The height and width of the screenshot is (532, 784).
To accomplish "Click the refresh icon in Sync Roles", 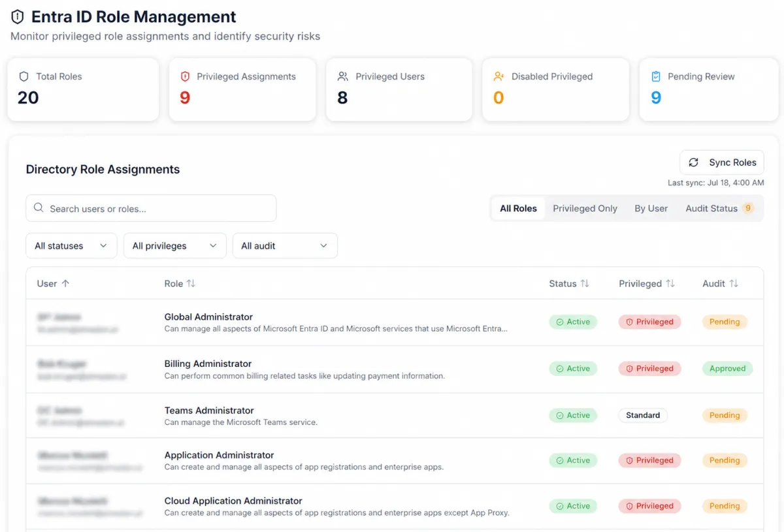I will pyautogui.click(x=694, y=163).
